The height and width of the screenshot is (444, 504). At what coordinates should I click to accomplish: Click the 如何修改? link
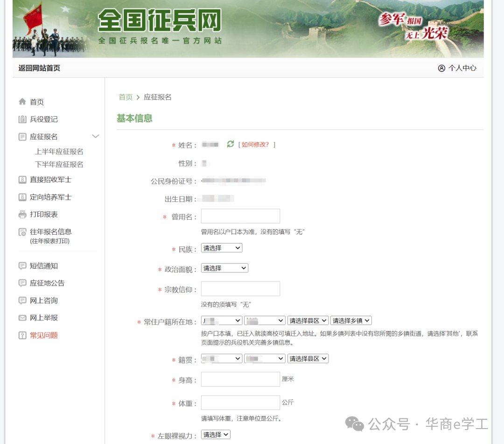click(x=255, y=145)
